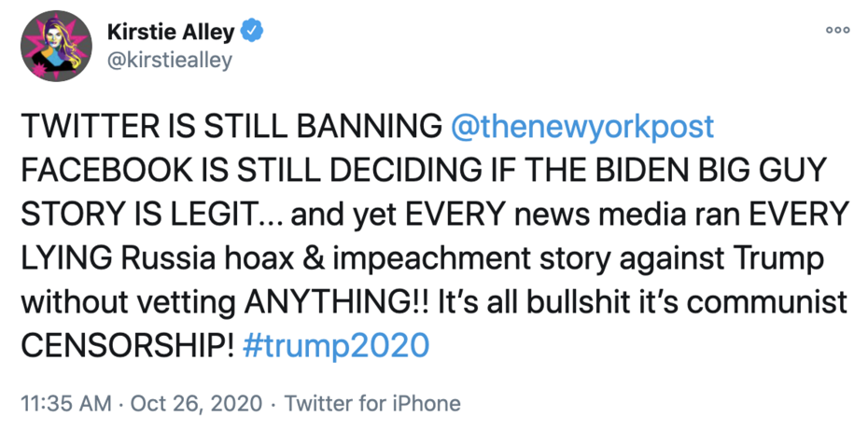Click the words "TWITTER IS STILL BANNING"
Screen dimensions: 868x430
pyautogui.click(x=231, y=128)
